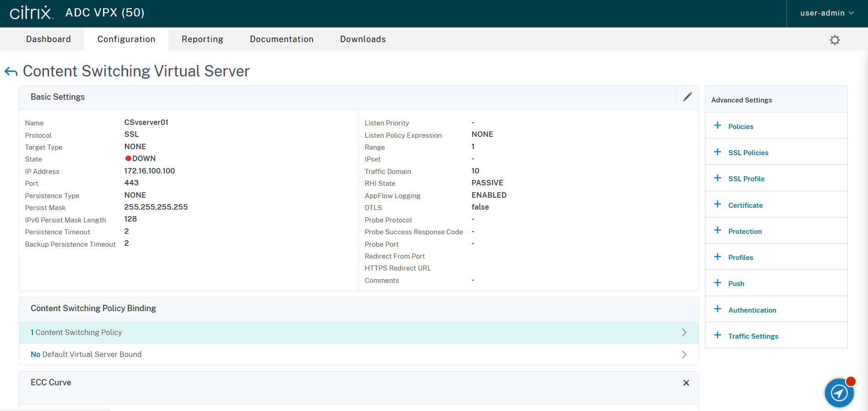Add Authentication from Advanced Settings

click(752, 310)
